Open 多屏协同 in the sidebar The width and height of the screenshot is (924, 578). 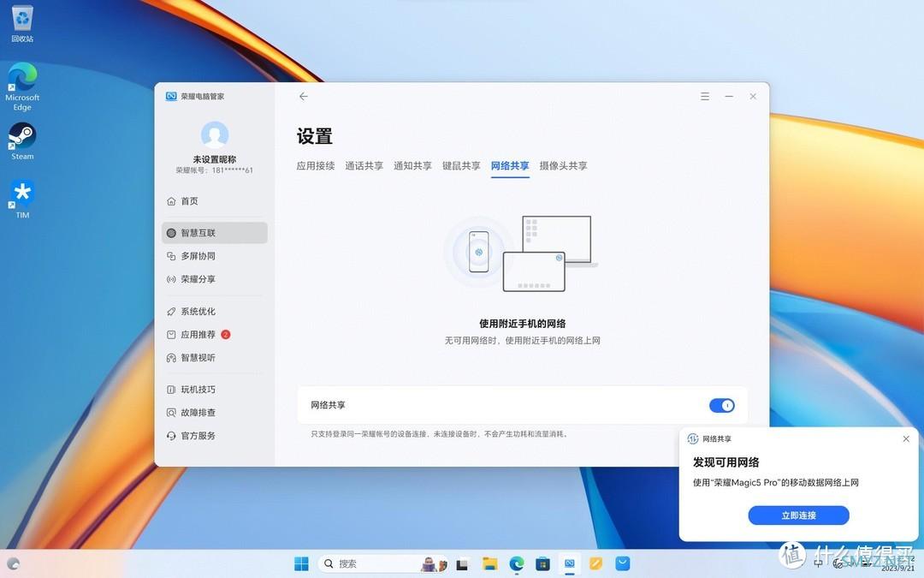(x=215, y=256)
